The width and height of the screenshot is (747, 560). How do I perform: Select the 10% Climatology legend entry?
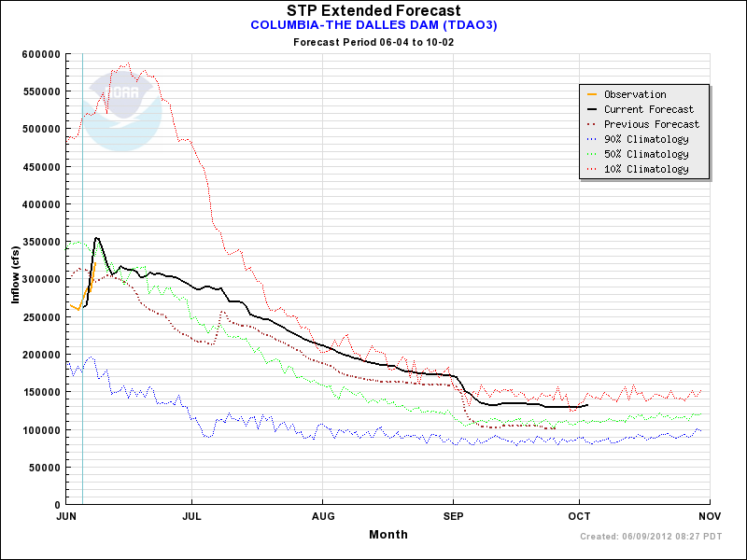click(x=645, y=169)
